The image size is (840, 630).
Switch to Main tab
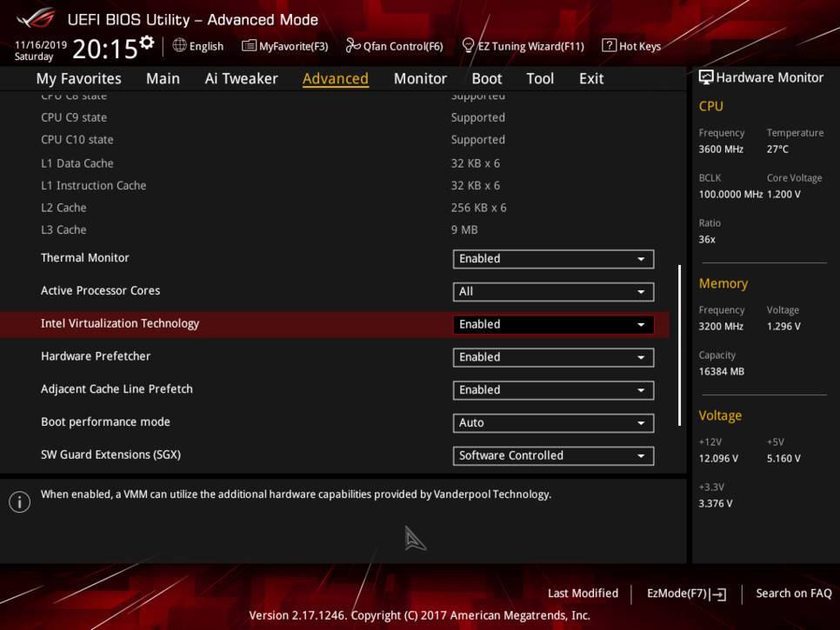tap(163, 79)
